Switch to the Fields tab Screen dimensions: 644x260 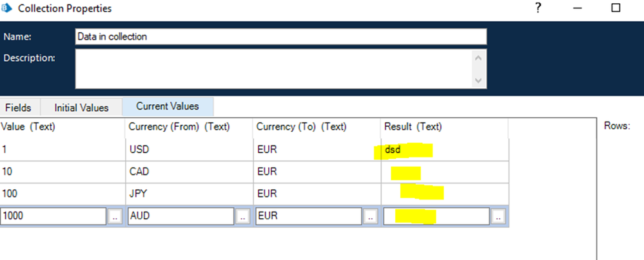[18, 107]
